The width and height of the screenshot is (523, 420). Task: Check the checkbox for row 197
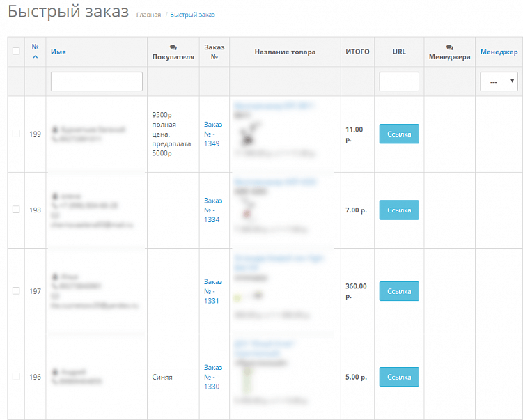coord(16,290)
